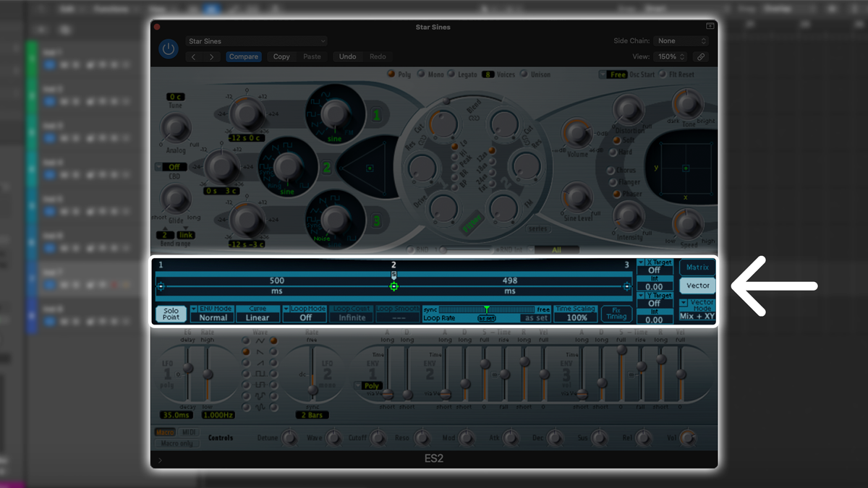
Task: Click the Loop Rate slider
Action: pyautogui.click(x=488, y=309)
